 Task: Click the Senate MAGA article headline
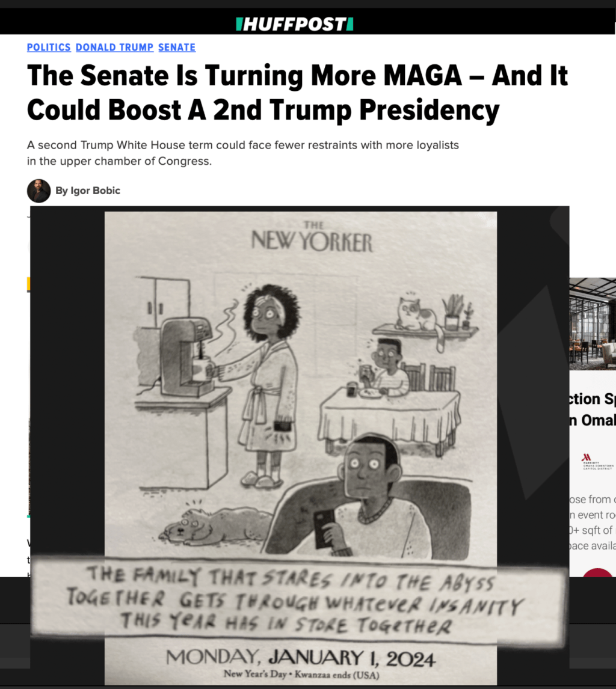click(x=297, y=93)
